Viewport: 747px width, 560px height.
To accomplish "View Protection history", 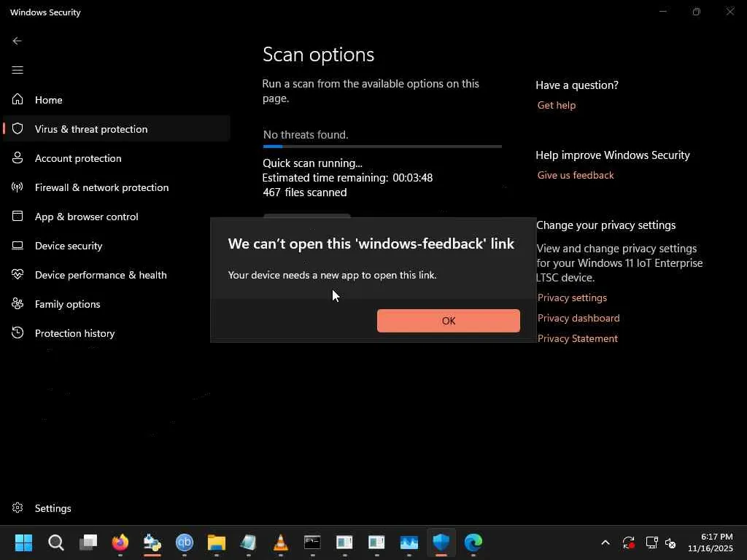I will [x=116, y=332].
